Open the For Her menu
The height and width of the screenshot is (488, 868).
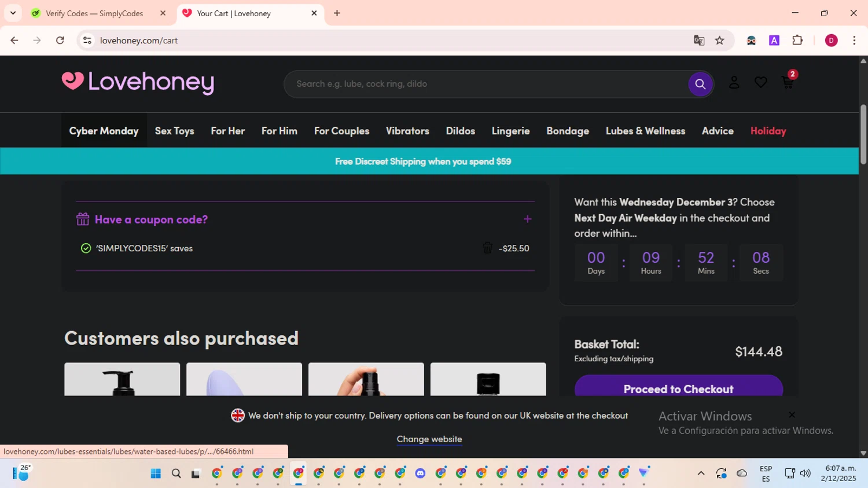tap(227, 131)
